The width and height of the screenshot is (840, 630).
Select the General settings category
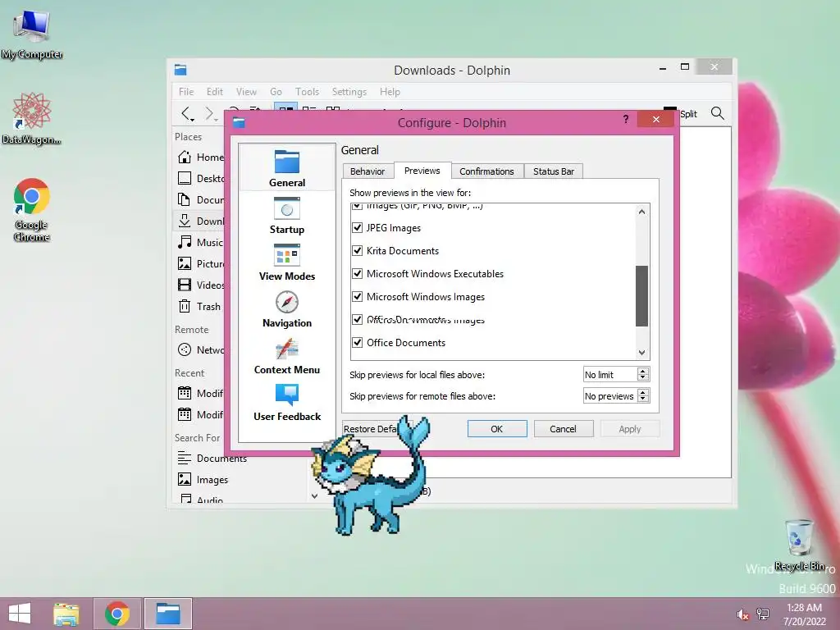286,168
